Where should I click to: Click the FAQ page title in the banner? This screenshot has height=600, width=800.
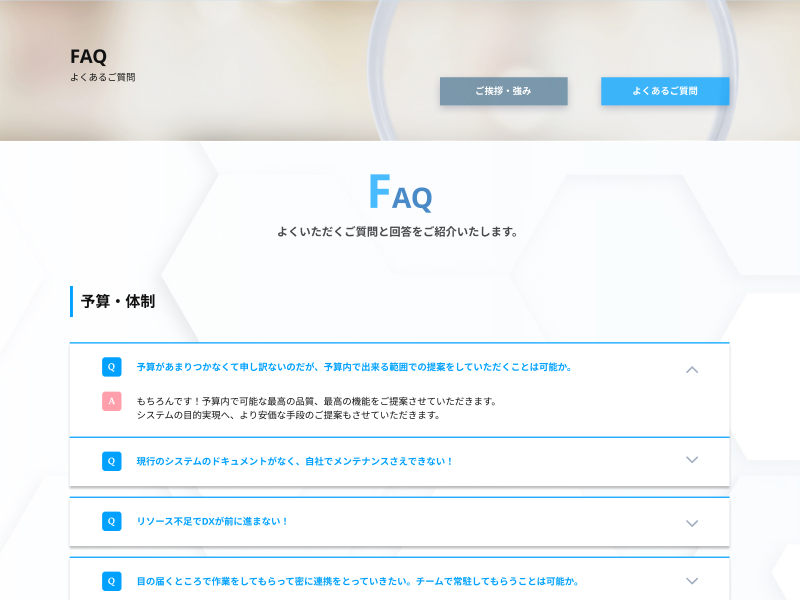point(88,57)
